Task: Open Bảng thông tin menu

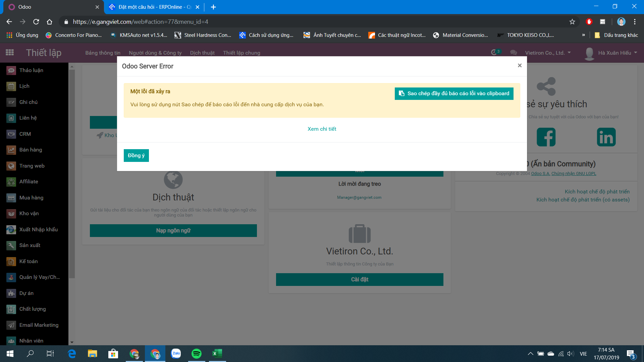Action: click(x=103, y=53)
